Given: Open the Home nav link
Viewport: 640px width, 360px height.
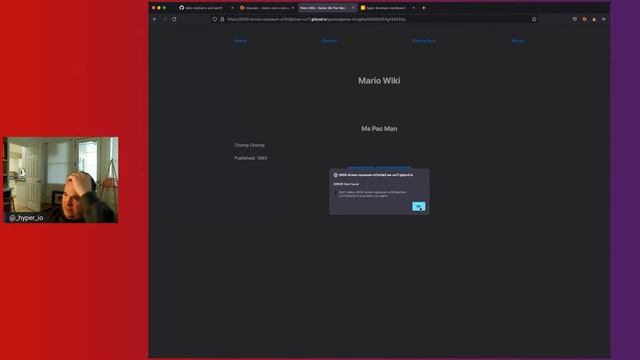Looking at the screenshot, I should 240,41.
